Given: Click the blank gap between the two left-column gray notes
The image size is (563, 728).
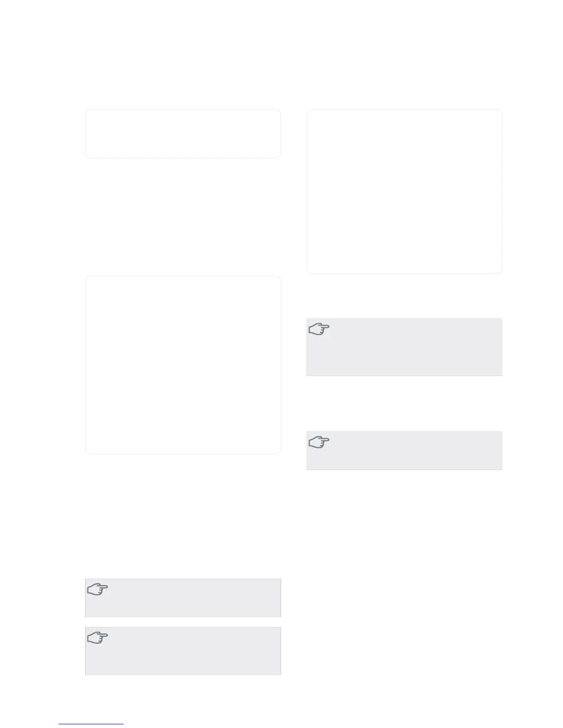Looking at the screenshot, I should [183, 622].
